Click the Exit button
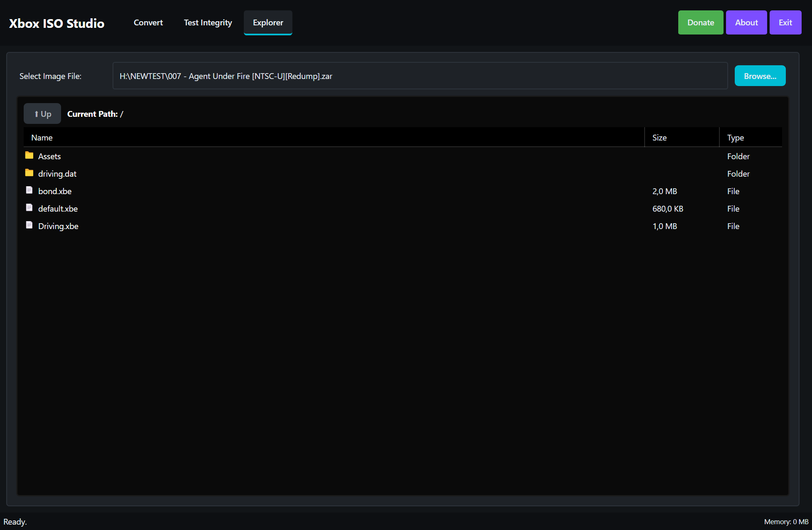This screenshot has width=812, height=530. coord(785,22)
